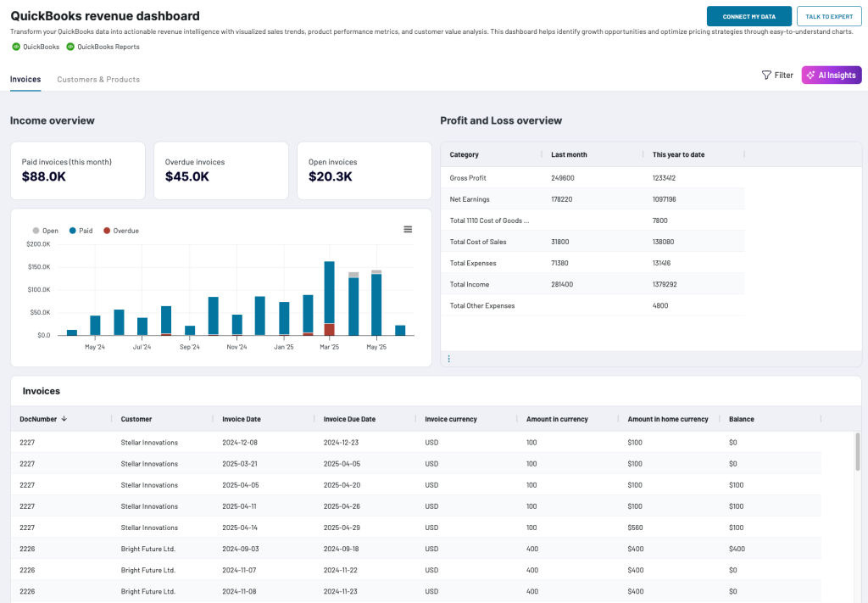Sort by Invoice Due Date column header
Image resolution: width=868 pixels, height=603 pixels.
click(x=349, y=419)
